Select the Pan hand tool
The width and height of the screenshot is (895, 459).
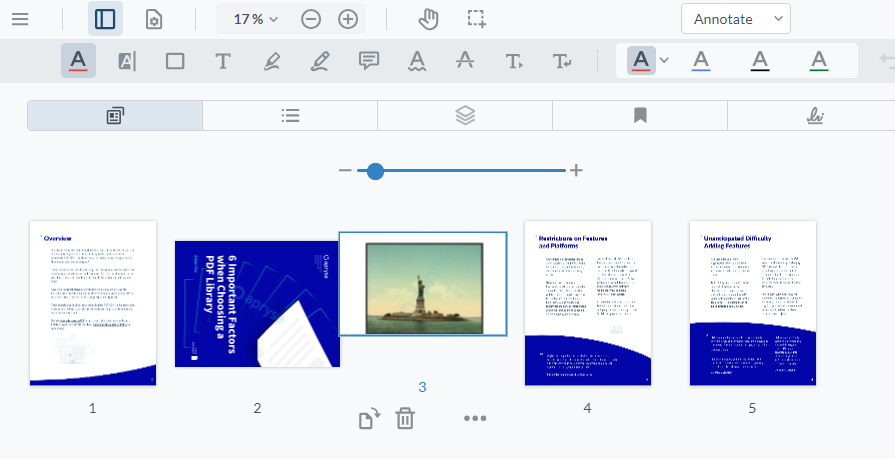(428, 19)
